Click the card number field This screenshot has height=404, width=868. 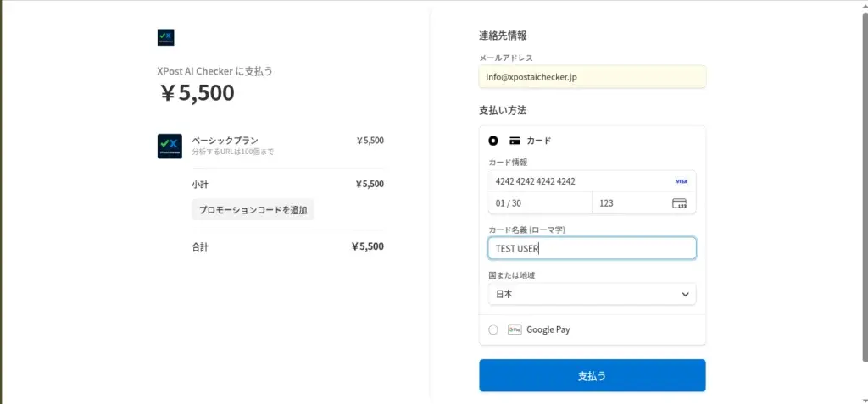pos(576,181)
